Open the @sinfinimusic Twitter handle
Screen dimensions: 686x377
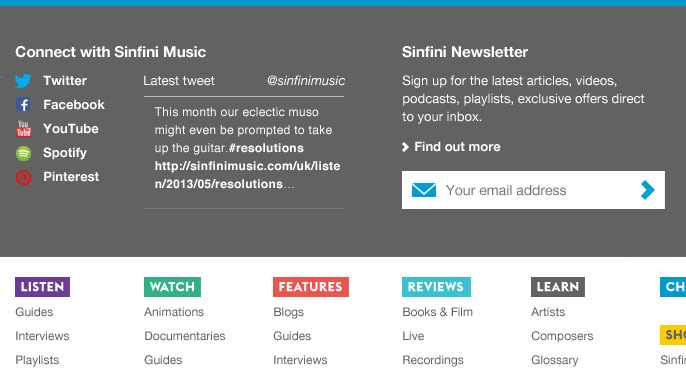tap(306, 81)
